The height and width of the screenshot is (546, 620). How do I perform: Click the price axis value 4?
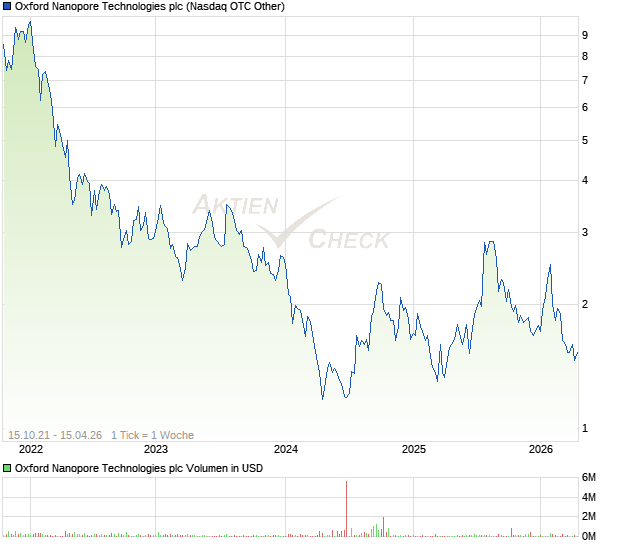585,181
